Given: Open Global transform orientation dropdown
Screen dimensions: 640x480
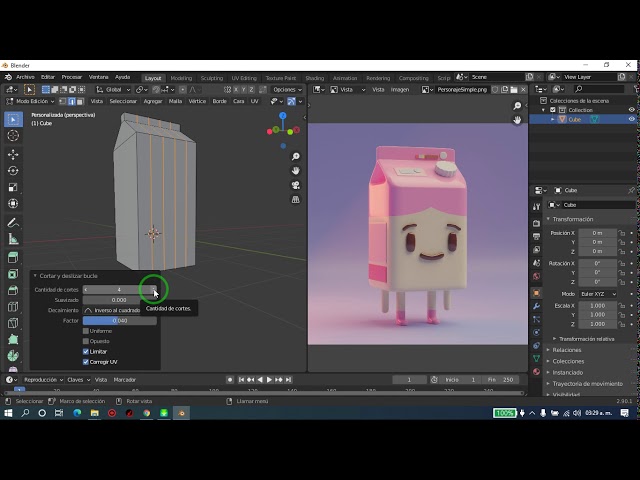Looking at the screenshot, I should pyautogui.click(x=113, y=90).
